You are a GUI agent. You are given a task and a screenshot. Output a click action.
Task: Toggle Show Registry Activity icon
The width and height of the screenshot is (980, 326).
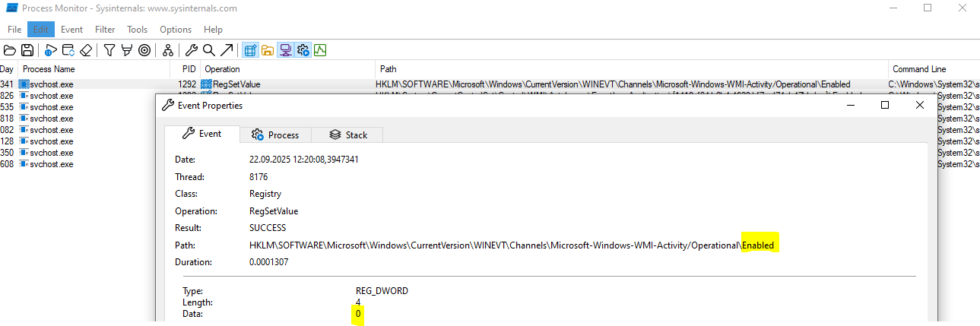pos(249,51)
